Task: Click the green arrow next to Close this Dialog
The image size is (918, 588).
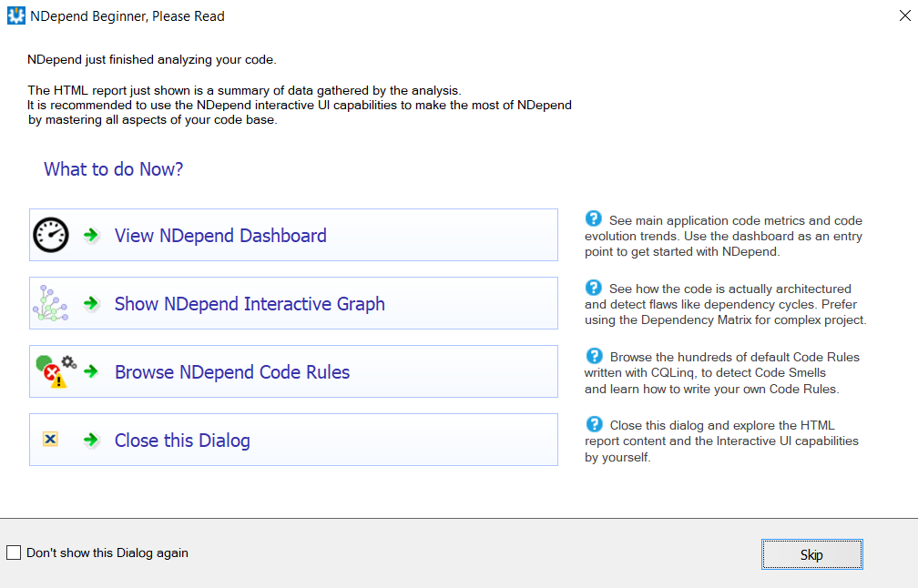Action: pos(89,439)
